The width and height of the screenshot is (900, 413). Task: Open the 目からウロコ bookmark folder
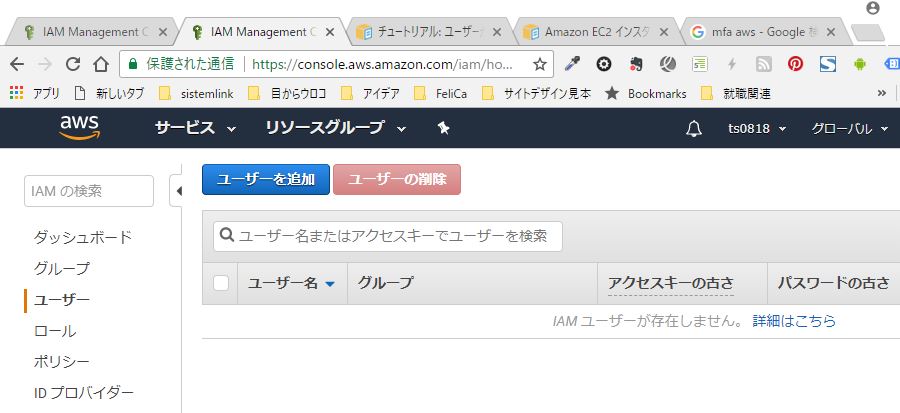[x=287, y=93]
